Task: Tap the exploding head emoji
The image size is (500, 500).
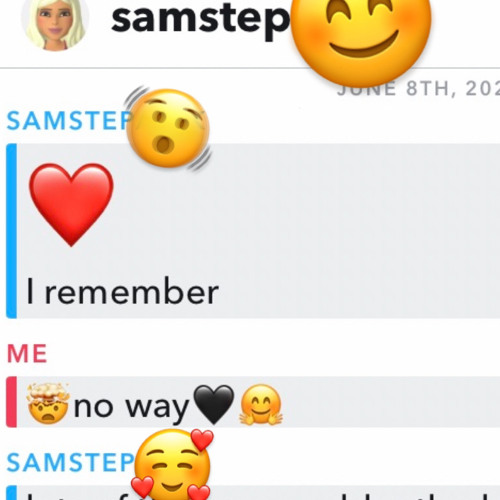Action: pos(48,404)
